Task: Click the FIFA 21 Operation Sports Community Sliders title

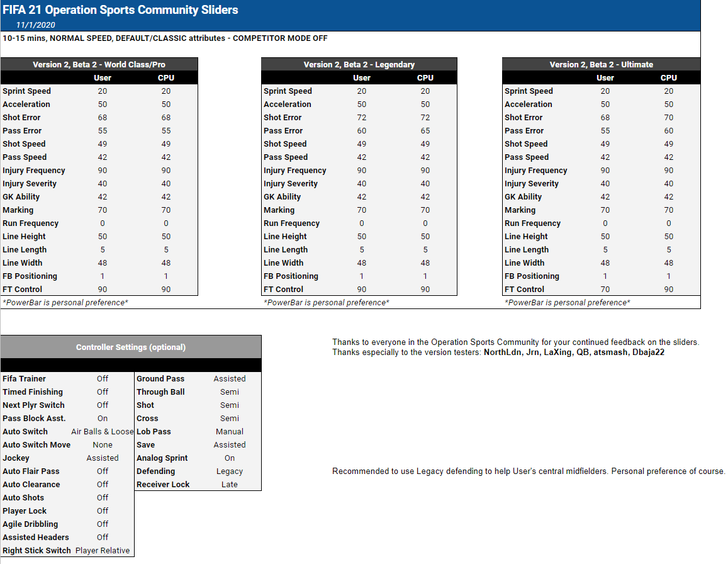Action: click(x=120, y=10)
